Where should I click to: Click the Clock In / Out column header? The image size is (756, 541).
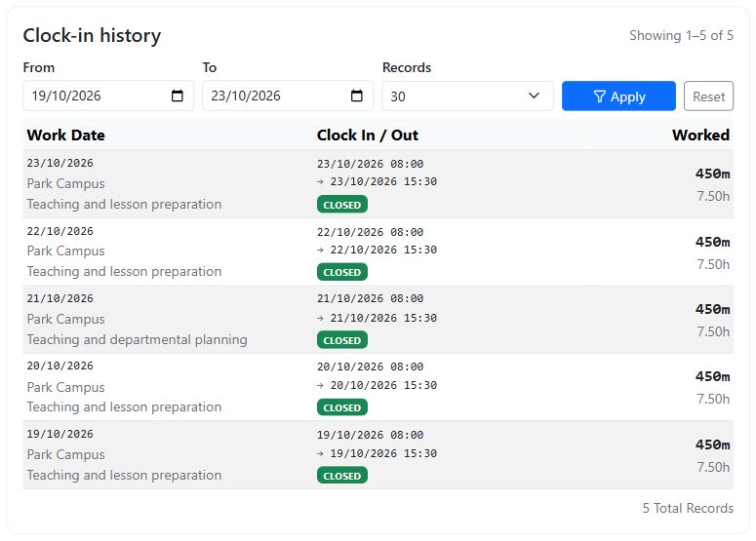(368, 135)
